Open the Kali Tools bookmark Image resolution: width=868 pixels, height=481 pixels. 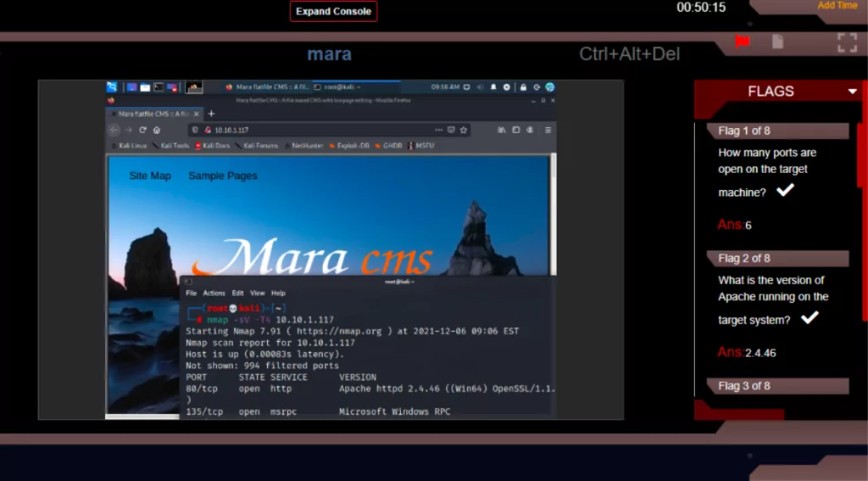coord(170,146)
